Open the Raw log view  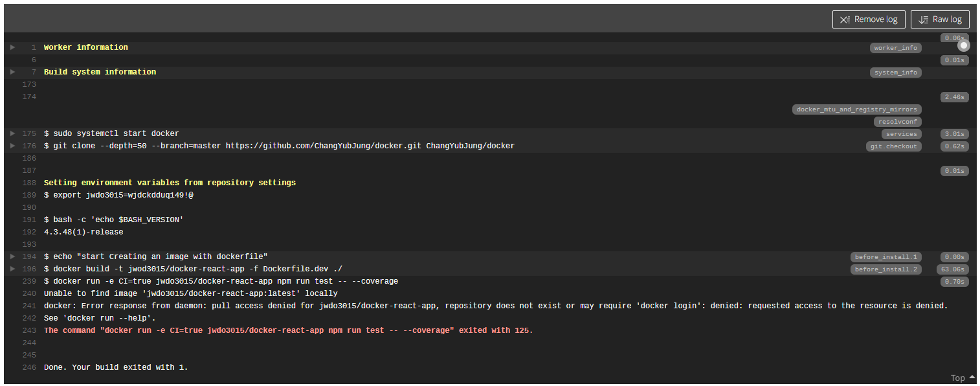point(940,19)
